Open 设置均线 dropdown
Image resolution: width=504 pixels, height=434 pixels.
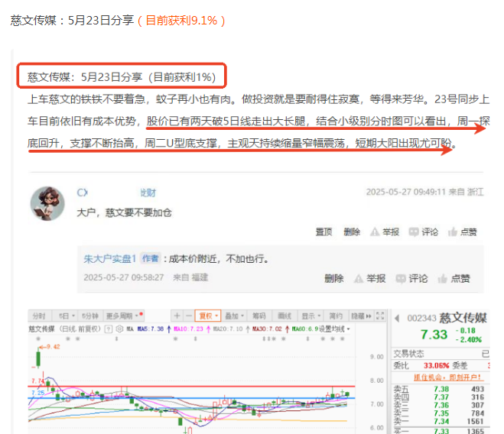(x=334, y=329)
